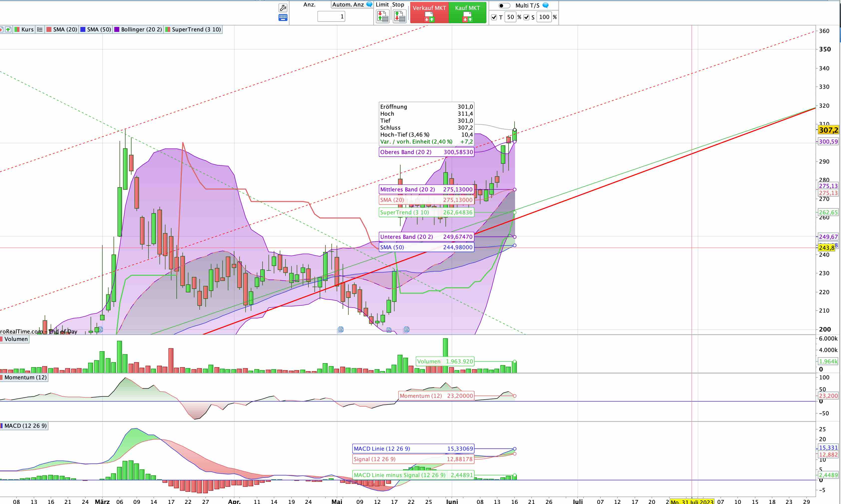The height and width of the screenshot is (504, 841).
Task: Uncheck the S percentage checkbox
Action: tap(526, 17)
